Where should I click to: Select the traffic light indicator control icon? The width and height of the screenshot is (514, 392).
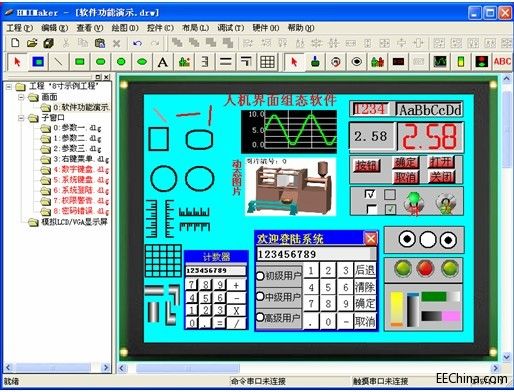481,62
